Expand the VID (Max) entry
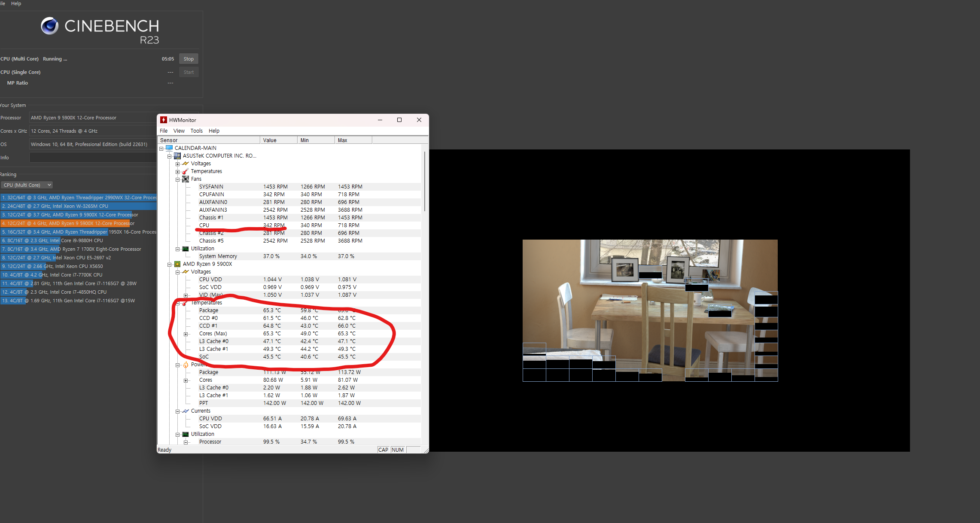The height and width of the screenshot is (523, 980). coord(186,295)
